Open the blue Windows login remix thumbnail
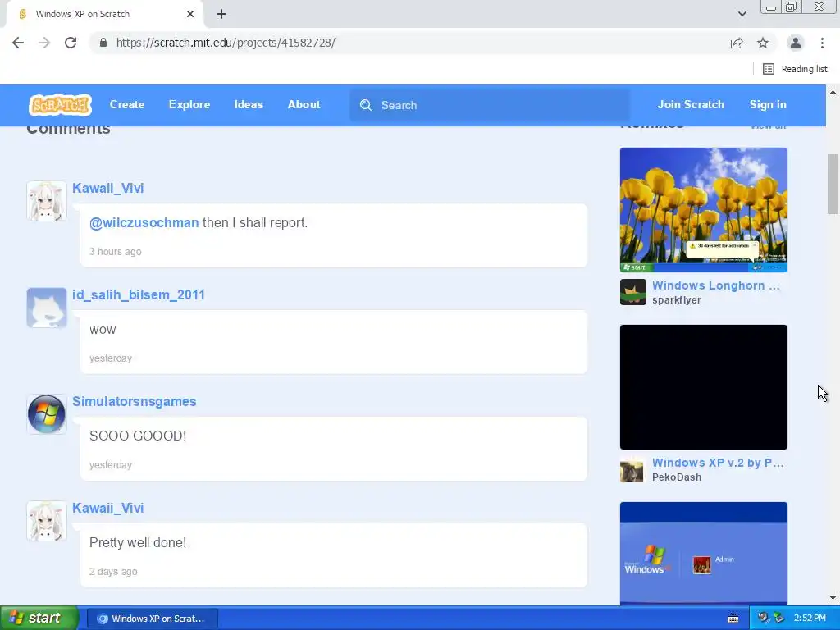 point(703,554)
